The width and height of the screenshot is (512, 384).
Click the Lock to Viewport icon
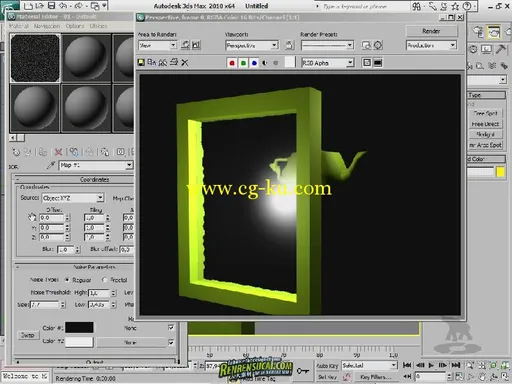pos(289,45)
